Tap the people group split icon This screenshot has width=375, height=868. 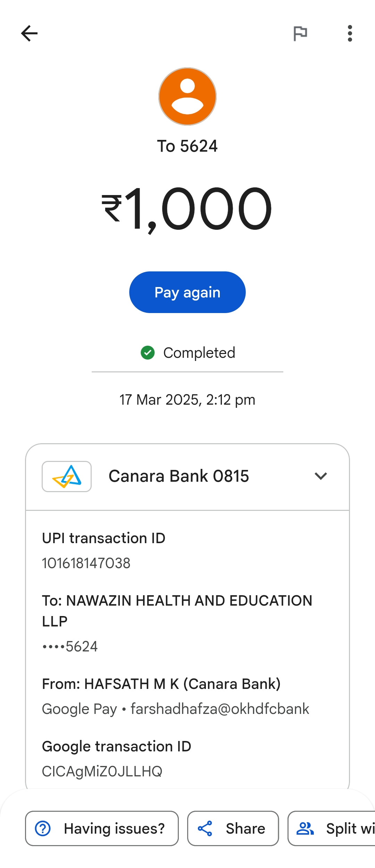(305, 828)
